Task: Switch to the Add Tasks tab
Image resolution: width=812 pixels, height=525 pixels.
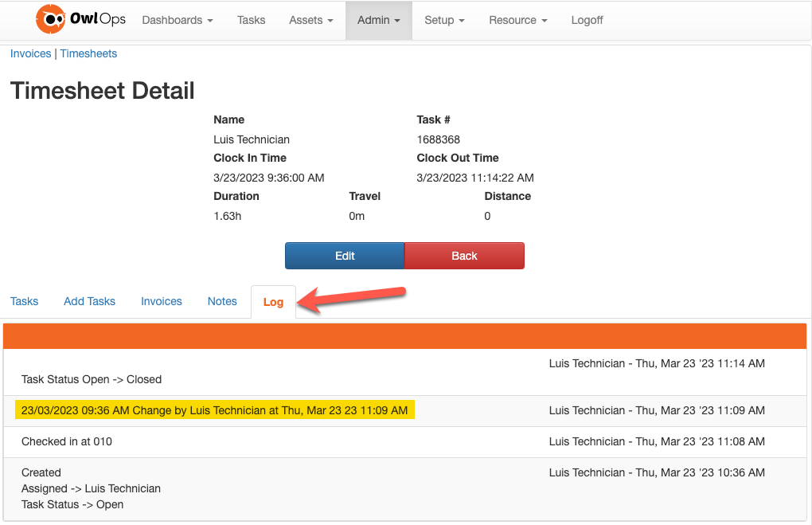Action: coord(89,301)
